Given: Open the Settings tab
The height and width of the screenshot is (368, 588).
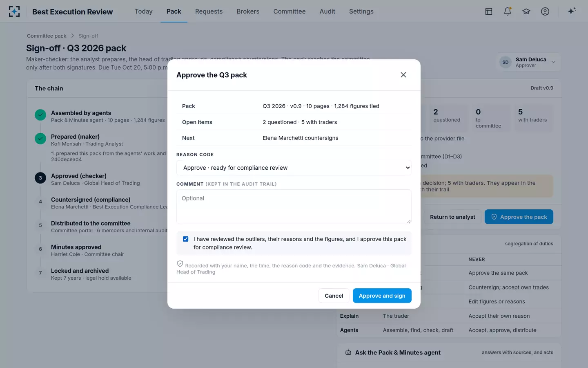Looking at the screenshot, I should click(361, 11).
